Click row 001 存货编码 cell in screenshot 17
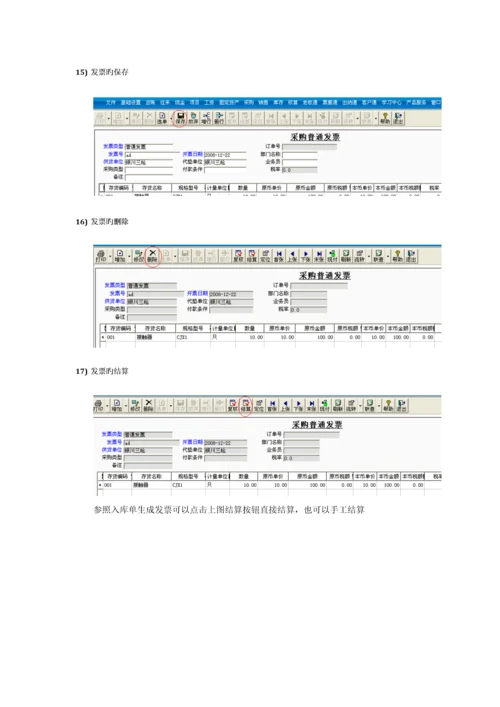This screenshot has width=500, height=707. point(117,485)
